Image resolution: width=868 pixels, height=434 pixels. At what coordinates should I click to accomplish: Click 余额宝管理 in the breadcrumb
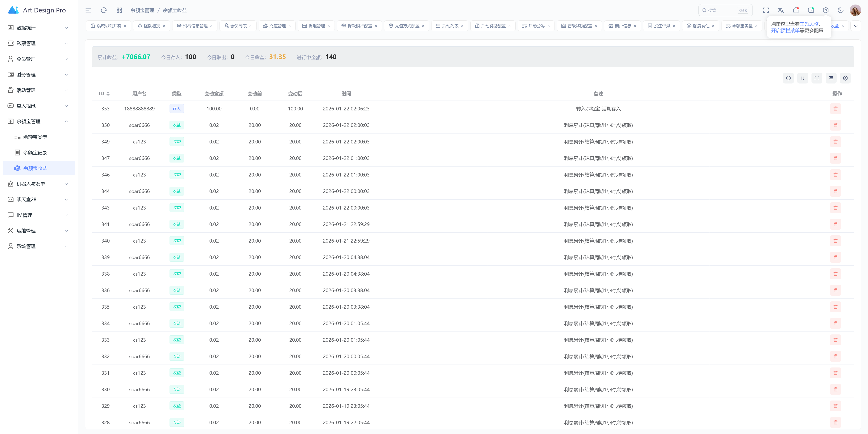click(x=142, y=10)
